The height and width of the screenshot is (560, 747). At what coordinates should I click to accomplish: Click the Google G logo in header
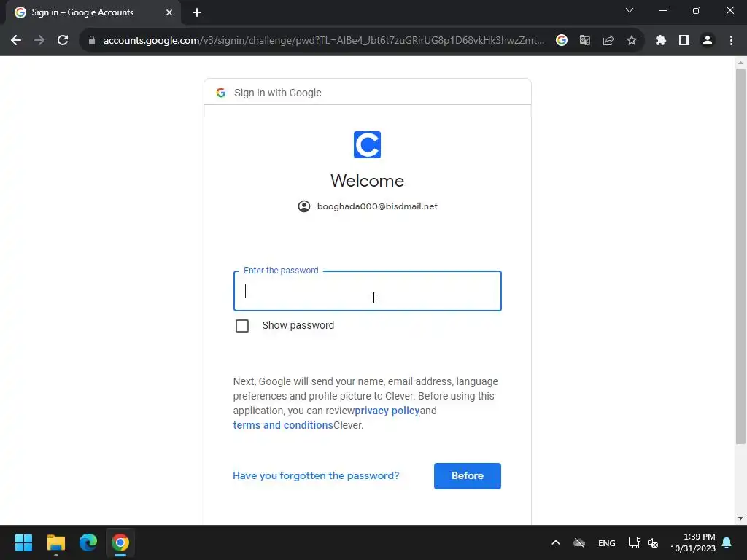coord(220,93)
